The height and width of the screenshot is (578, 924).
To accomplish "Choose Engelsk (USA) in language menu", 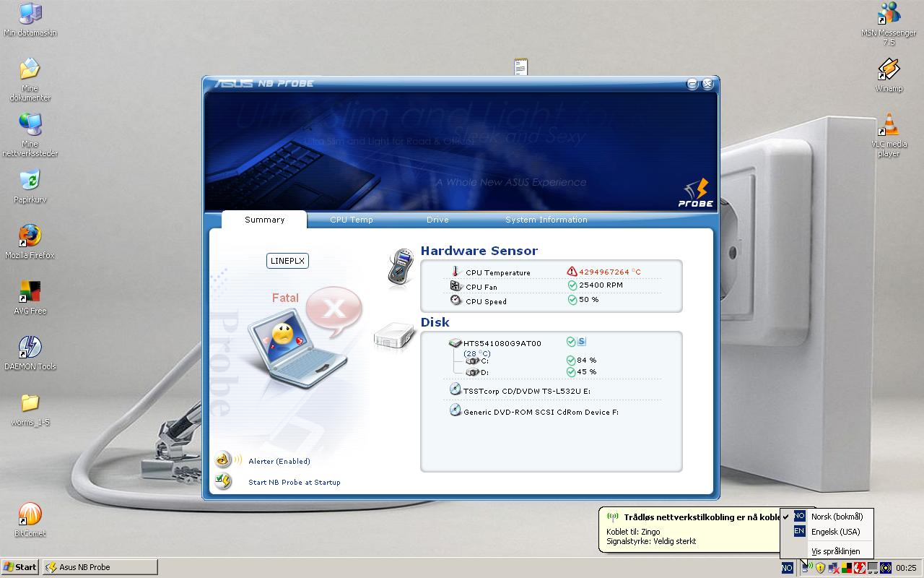I will coord(827,532).
